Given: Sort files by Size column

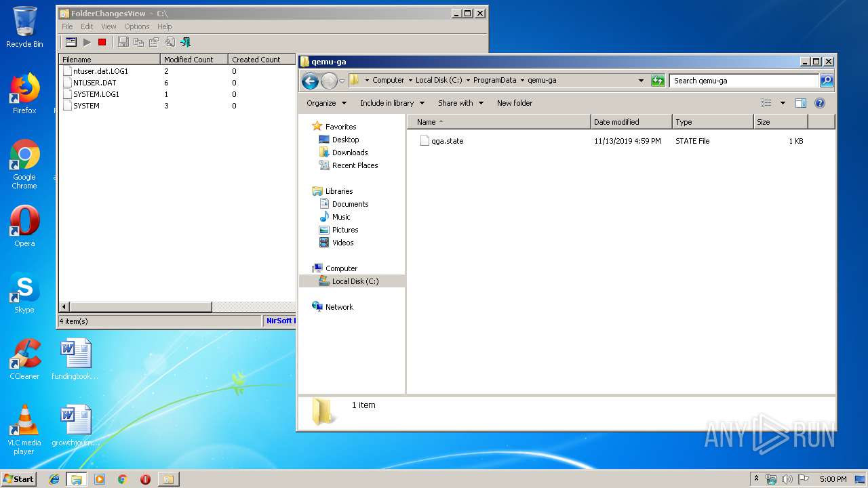Looking at the screenshot, I should (x=781, y=122).
